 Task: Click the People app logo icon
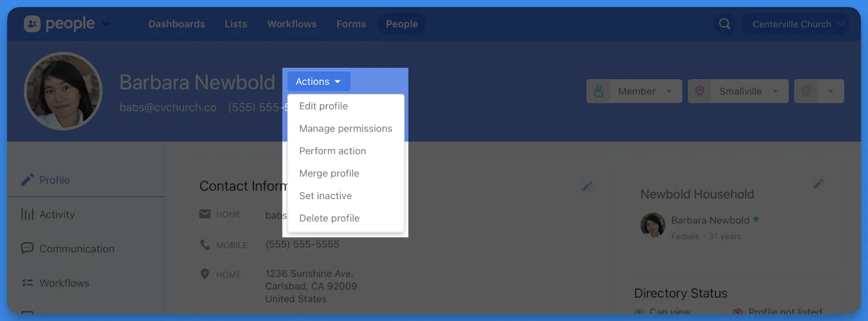[32, 24]
